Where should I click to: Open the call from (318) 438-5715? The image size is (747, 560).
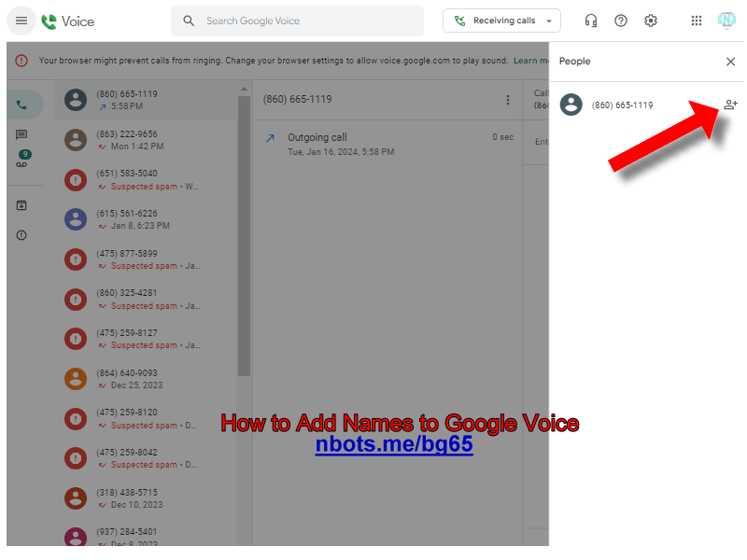point(146,498)
